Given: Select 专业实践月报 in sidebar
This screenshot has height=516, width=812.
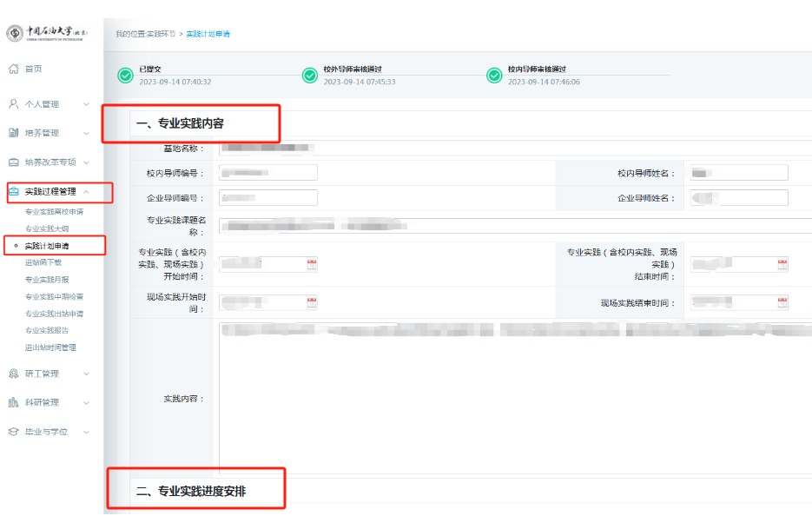Looking at the screenshot, I should [x=49, y=280].
